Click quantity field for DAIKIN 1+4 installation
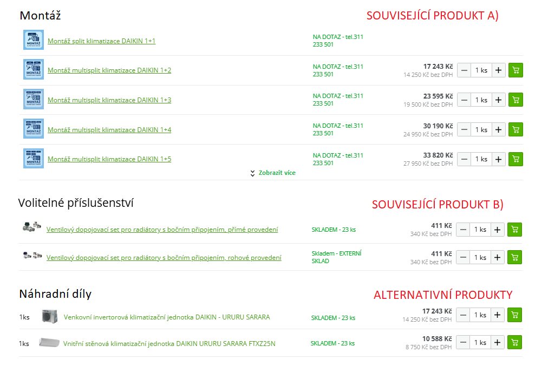 (481, 129)
